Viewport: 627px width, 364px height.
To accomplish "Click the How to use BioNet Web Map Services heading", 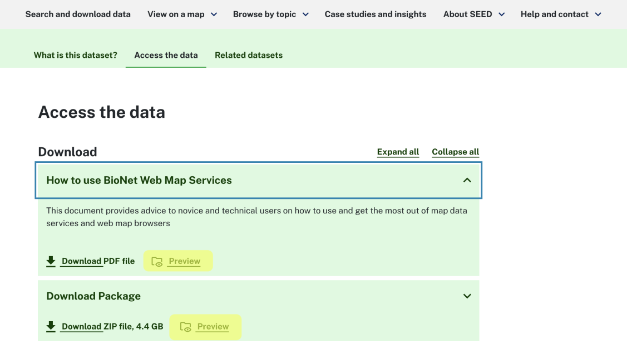I will point(139,180).
